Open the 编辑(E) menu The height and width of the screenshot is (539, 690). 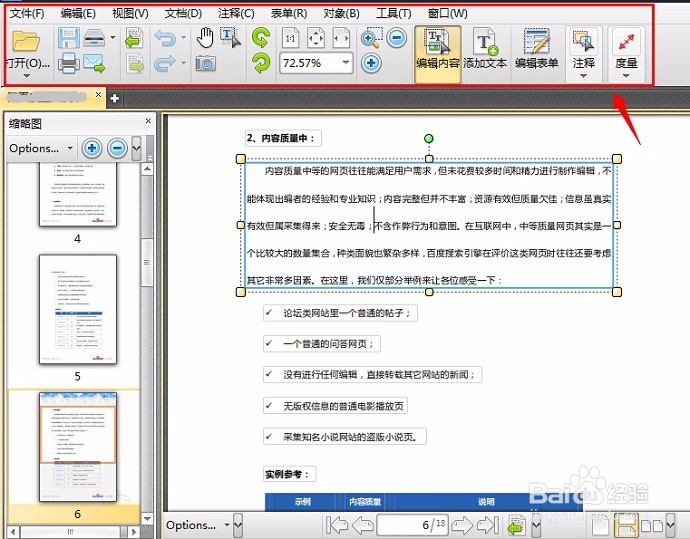point(78,14)
